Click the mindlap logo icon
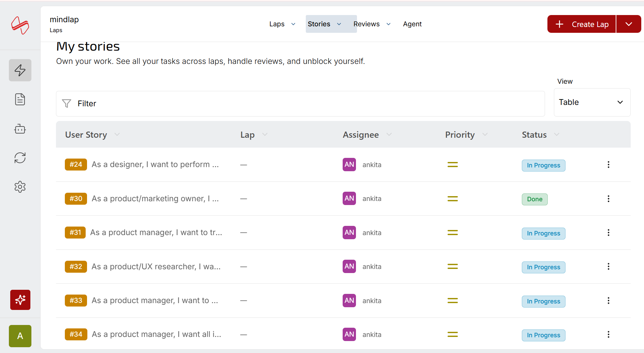 coord(20,25)
